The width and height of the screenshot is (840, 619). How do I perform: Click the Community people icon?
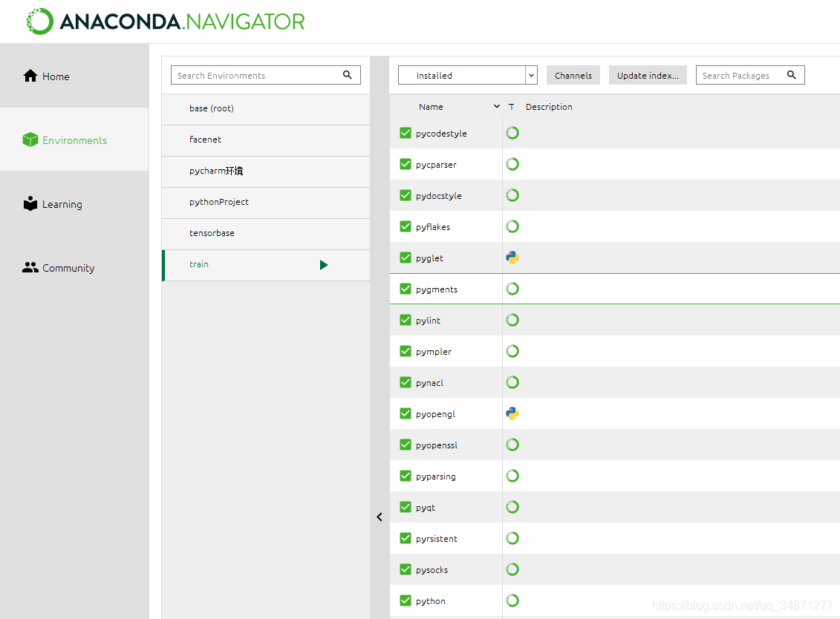[30, 267]
